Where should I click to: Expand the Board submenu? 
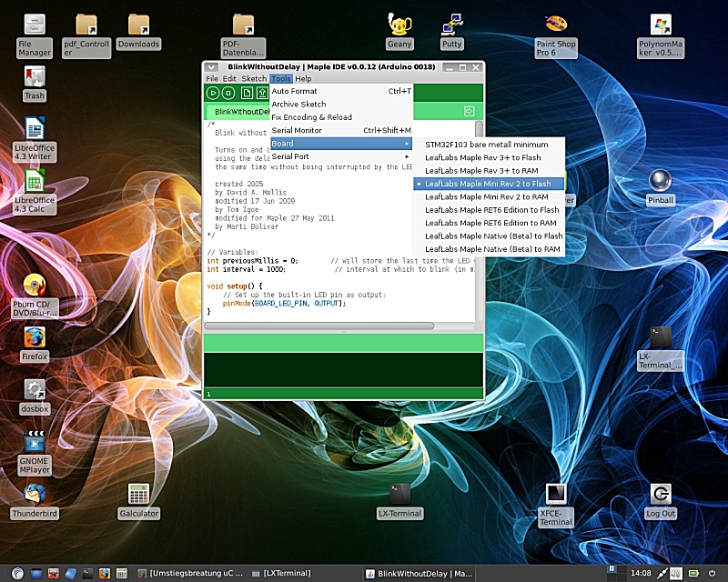coord(341,144)
